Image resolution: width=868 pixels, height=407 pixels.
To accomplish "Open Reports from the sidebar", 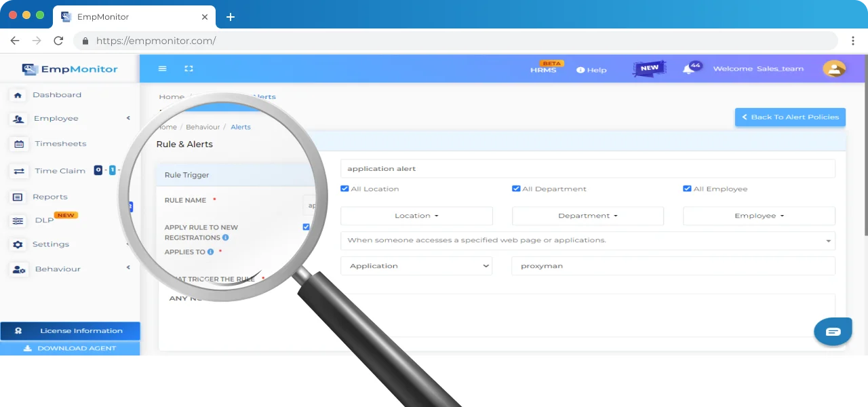I will click(x=50, y=197).
